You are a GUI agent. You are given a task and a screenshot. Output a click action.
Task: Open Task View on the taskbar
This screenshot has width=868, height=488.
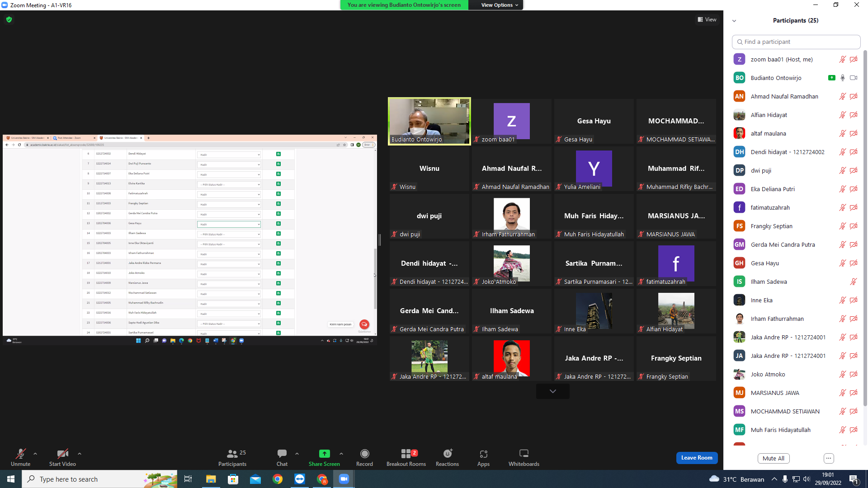tap(188, 479)
